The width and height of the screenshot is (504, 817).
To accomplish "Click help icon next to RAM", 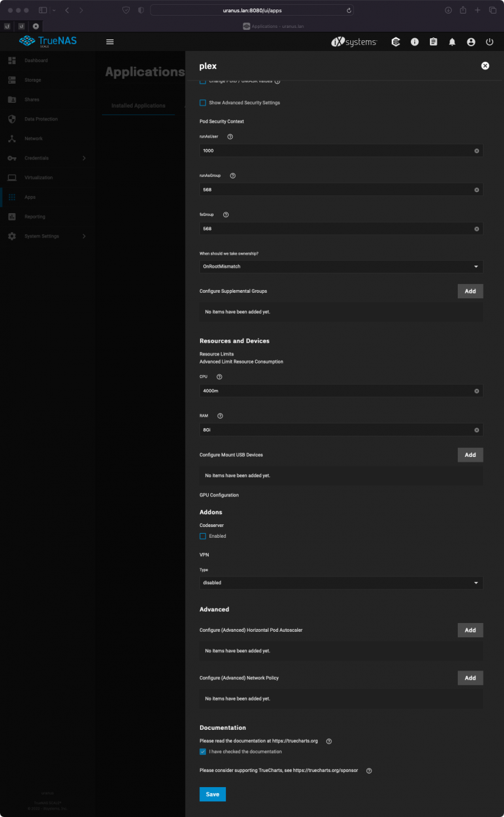I will click(220, 416).
